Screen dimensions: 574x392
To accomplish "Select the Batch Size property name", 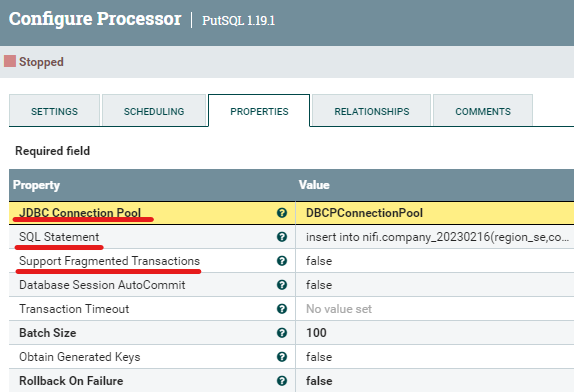I will [x=48, y=333].
